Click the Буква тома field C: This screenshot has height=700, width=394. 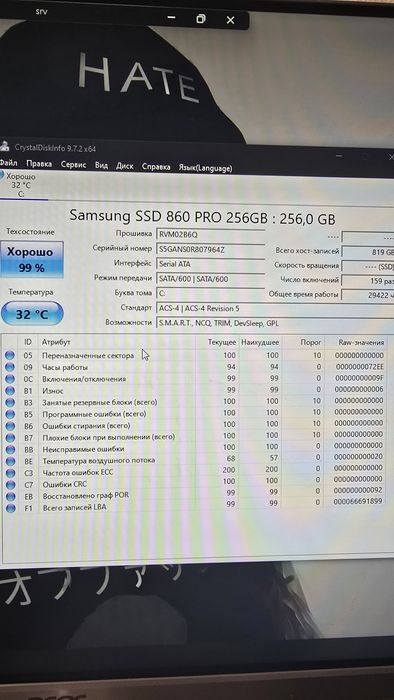pos(210,293)
